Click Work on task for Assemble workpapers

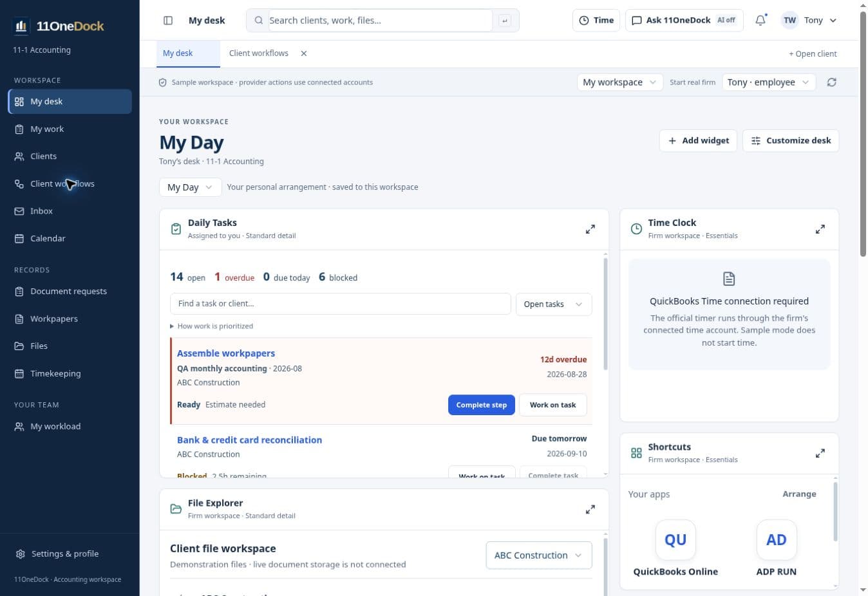click(x=553, y=405)
